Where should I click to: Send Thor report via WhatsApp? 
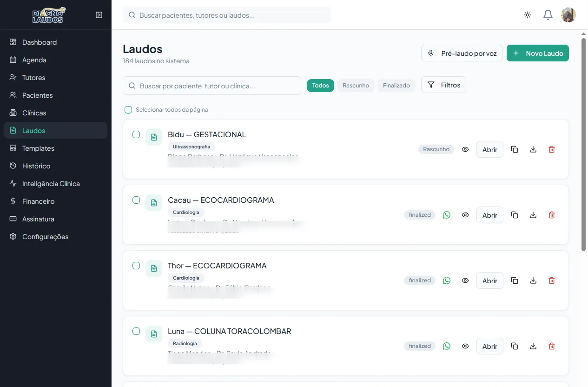tap(447, 280)
